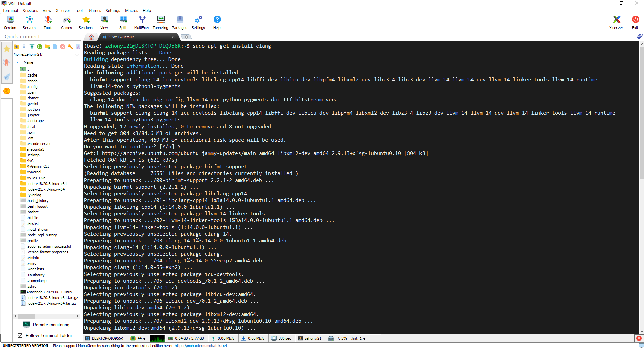Open the Macros menu
Screen dimensions: 644x348
[x=131, y=10]
